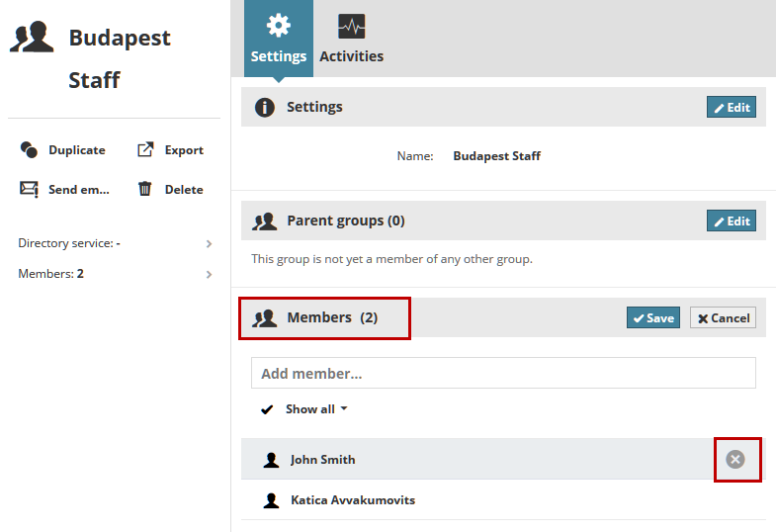
Task: Save the member changes
Action: (653, 317)
